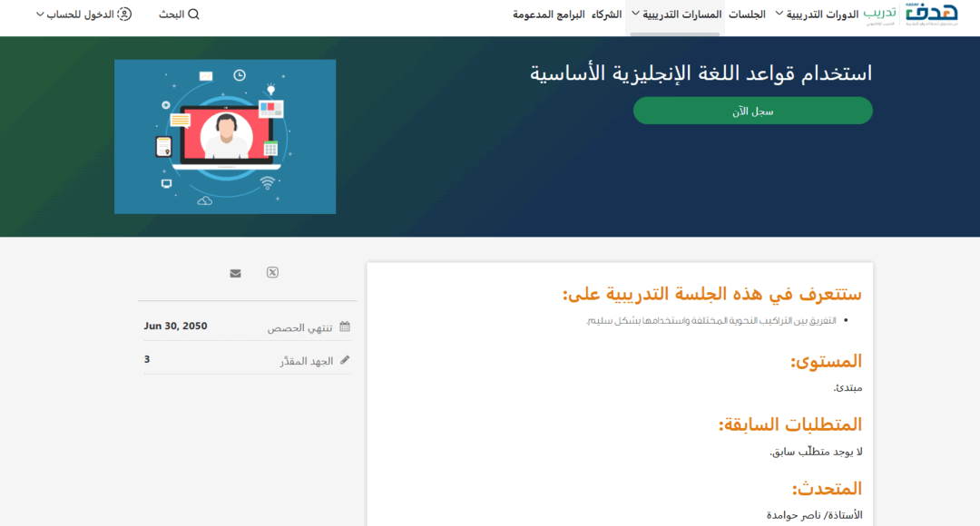Switch to the الجلسات section
Viewport: 980px width, 526px height.
tap(747, 14)
